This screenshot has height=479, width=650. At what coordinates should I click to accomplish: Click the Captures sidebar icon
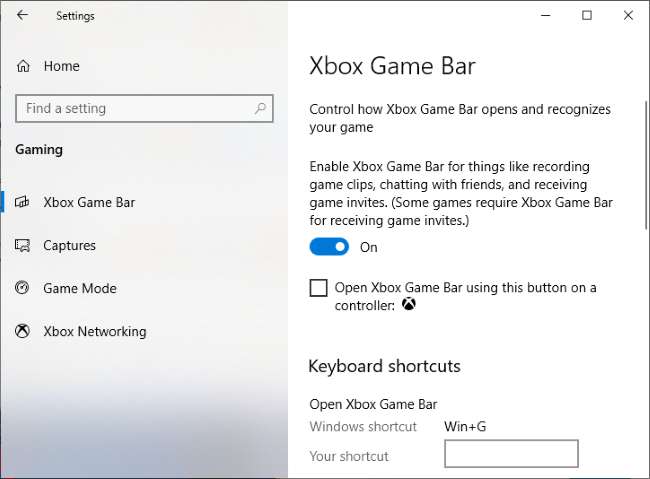22,246
